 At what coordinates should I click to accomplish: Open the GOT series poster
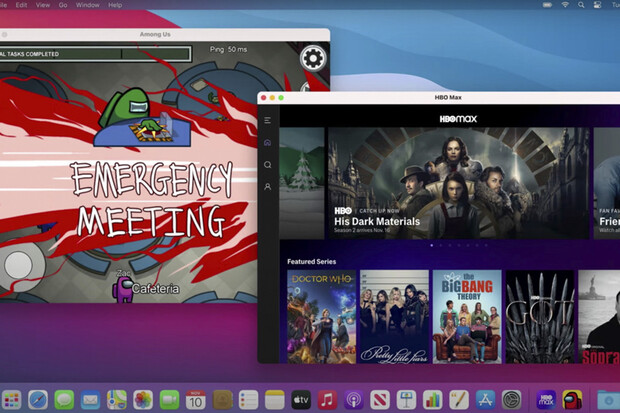point(539,316)
